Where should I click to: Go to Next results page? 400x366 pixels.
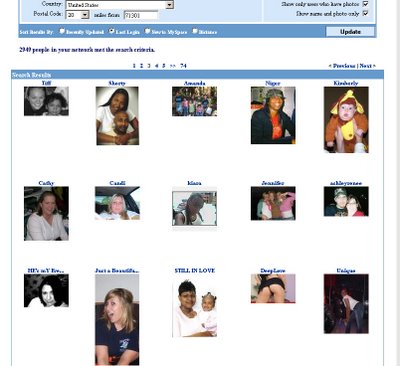[x=367, y=66]
